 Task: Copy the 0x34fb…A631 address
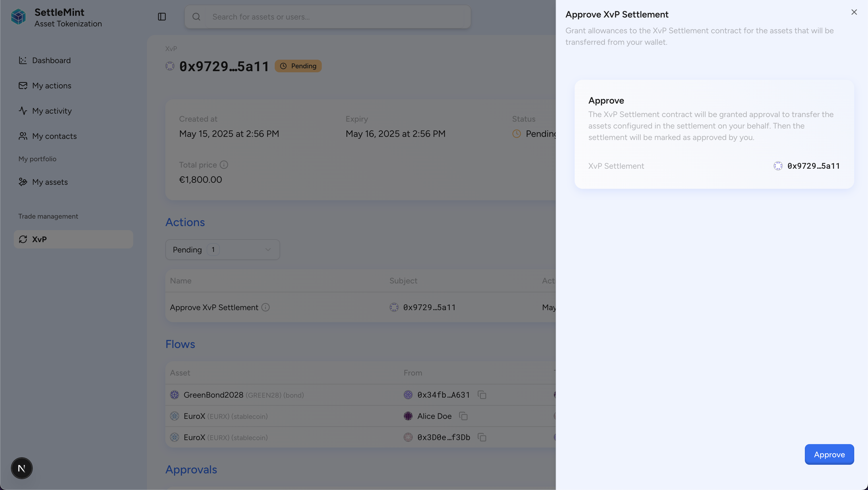[x=482, y=395]
